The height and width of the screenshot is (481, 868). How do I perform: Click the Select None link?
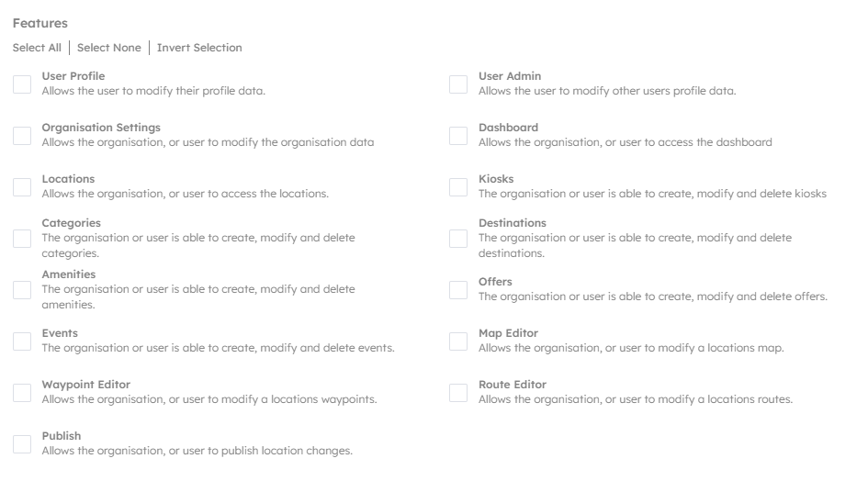109,48
